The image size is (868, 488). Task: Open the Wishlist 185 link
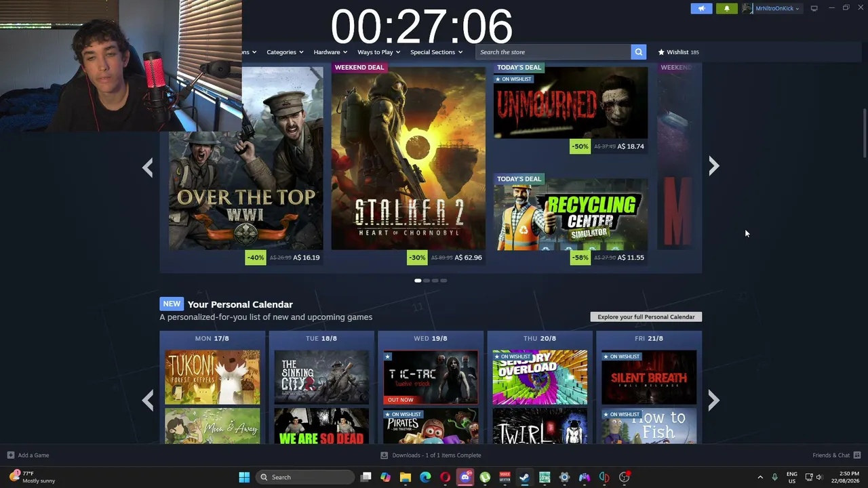pyautogui.click(x=678, y=52)
